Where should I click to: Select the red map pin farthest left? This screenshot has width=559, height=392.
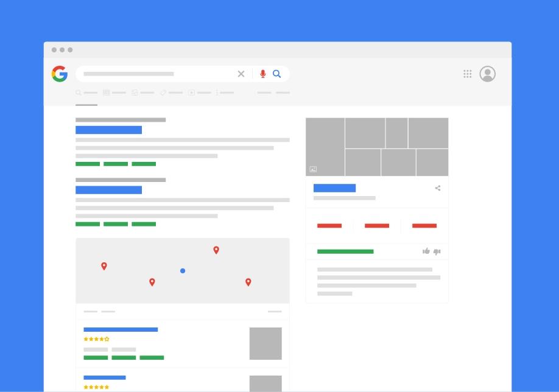(104, 266)
